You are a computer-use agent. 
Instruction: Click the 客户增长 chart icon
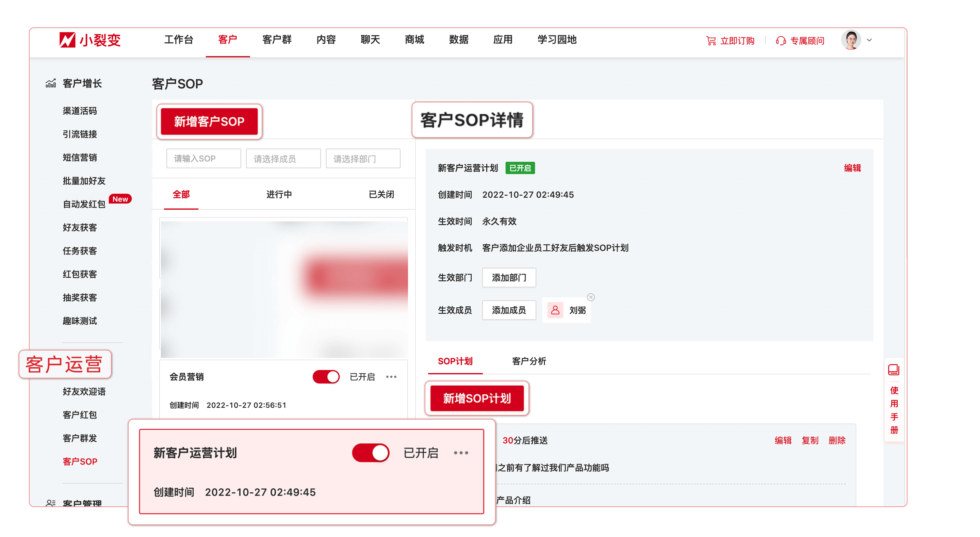[x=51, y=83]
